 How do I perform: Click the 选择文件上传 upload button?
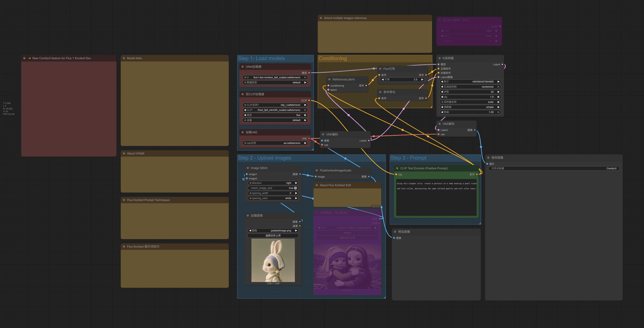(x=273, y=236)
